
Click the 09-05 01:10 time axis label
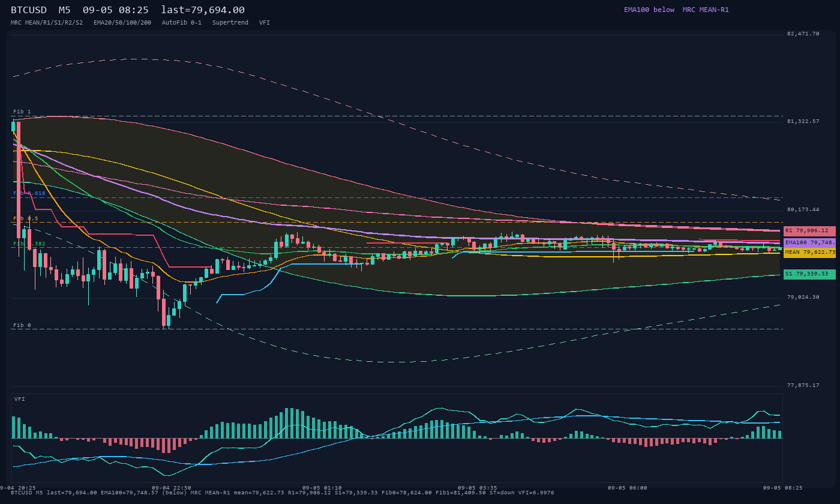click(322, 488)
